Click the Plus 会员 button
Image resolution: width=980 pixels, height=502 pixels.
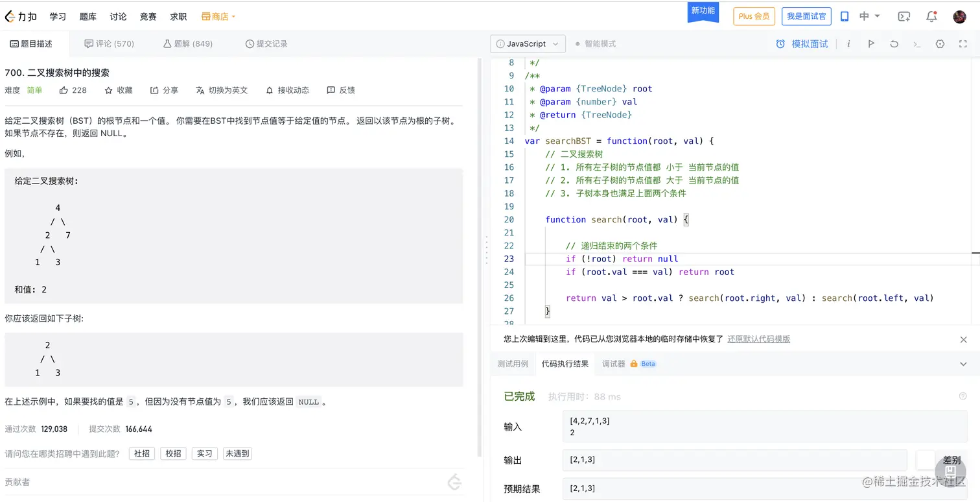754,16
